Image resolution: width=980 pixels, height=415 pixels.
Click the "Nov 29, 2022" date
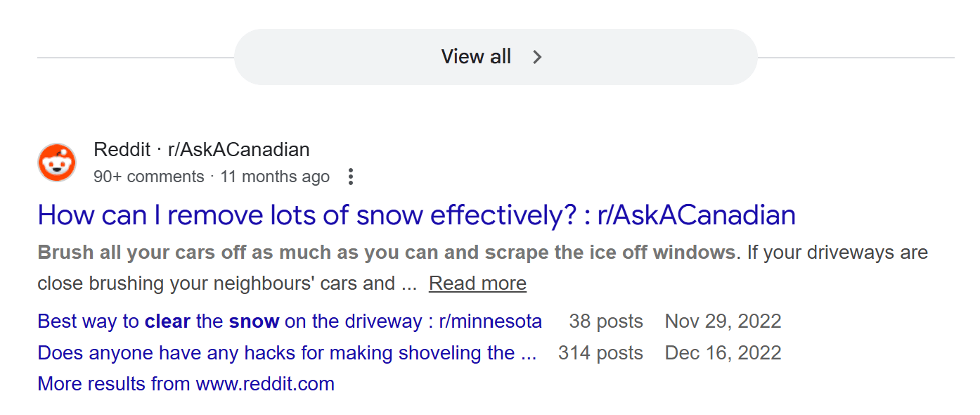point(723,321)
